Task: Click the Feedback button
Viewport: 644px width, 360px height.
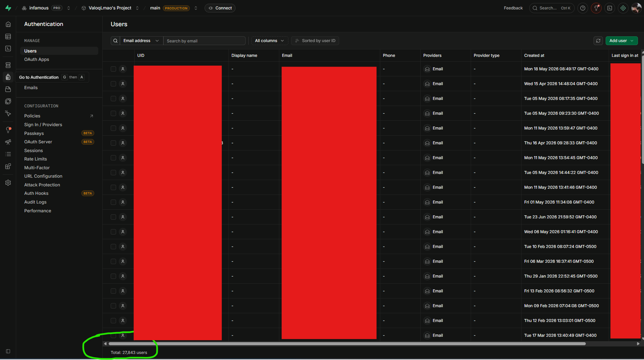Action: point(513,8)
